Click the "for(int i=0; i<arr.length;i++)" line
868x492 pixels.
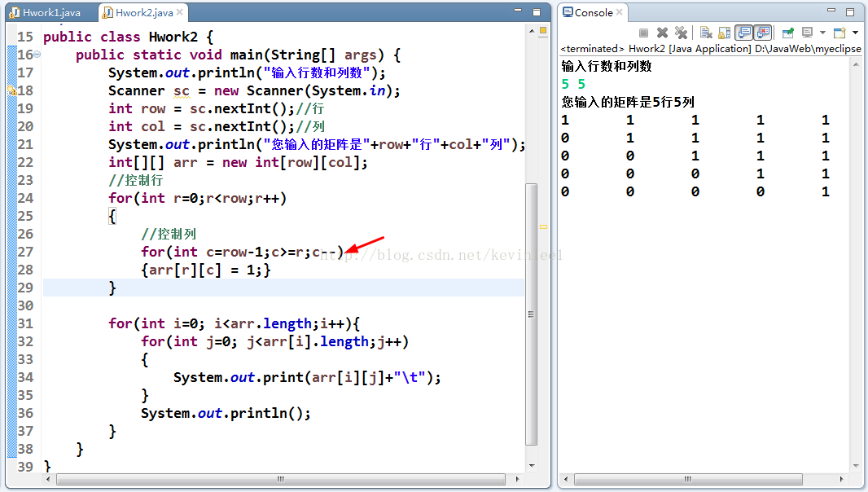coord(235,323)
